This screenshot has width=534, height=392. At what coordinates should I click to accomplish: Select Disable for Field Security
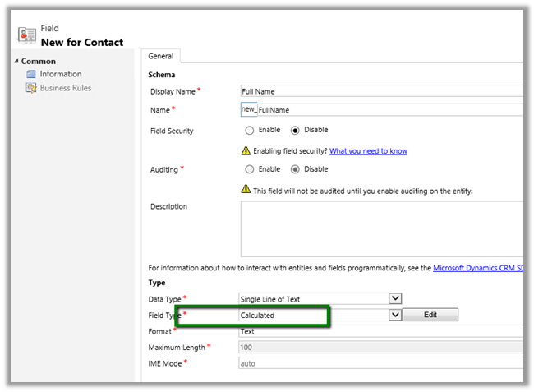[x=296, y=130]
